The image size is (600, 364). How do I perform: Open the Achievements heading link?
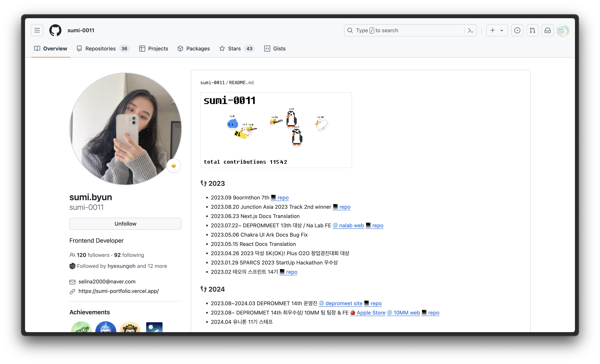[90, 312]
